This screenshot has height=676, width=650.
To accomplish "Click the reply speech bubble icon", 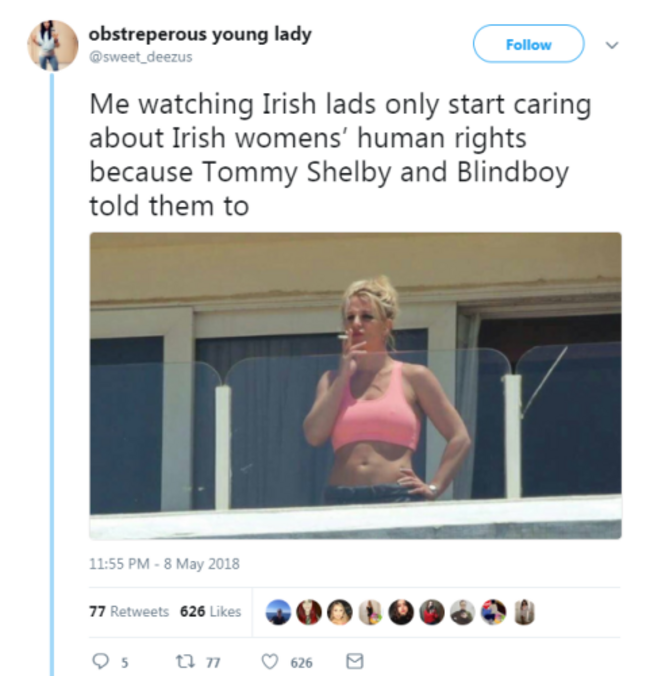I will coord(101,661).
